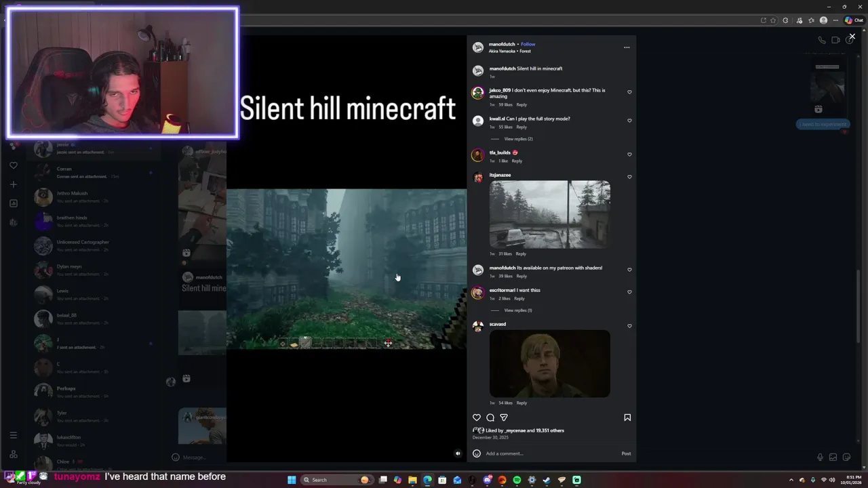Open Steam from the taskbar

(547, 480)
